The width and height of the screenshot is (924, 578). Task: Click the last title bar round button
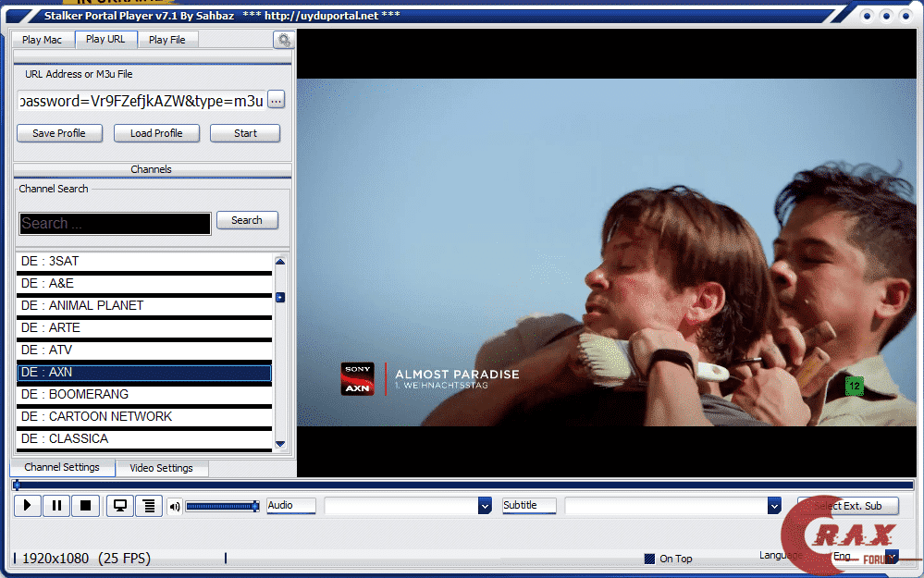[x=906, y=16]
